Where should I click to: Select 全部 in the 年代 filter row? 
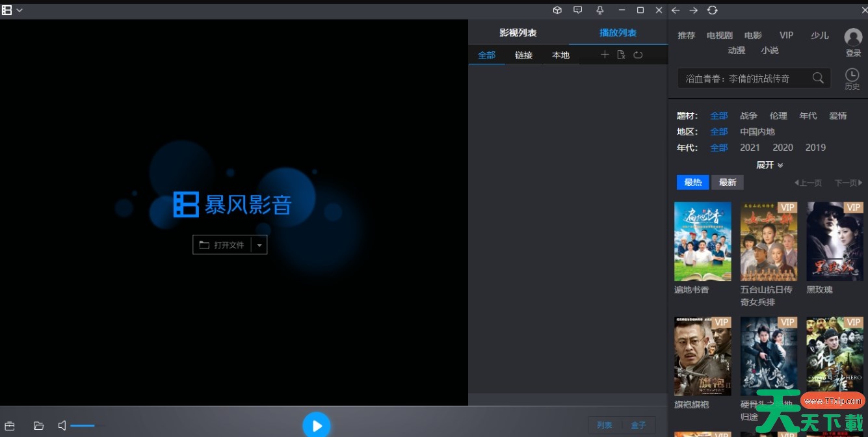pos(719,148)
